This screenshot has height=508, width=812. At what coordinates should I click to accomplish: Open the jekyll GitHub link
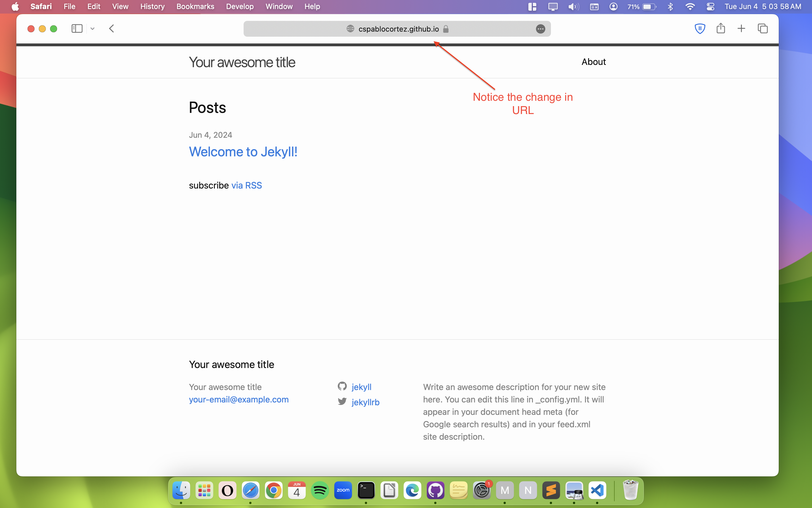pos(361,387)
